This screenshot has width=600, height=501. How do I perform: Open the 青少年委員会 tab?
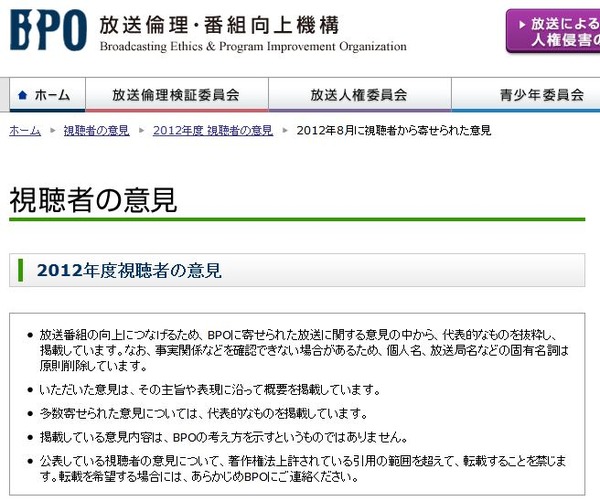pos(526,95)
